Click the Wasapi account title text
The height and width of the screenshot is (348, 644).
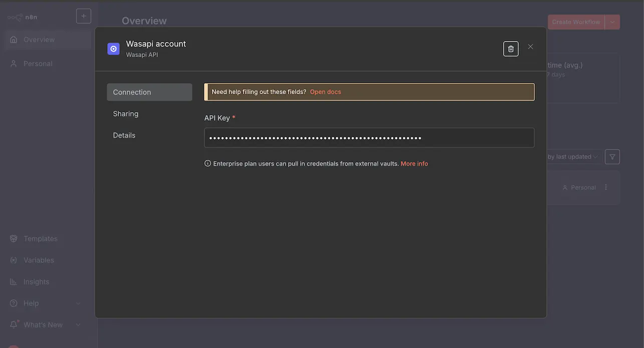[156, 44]
